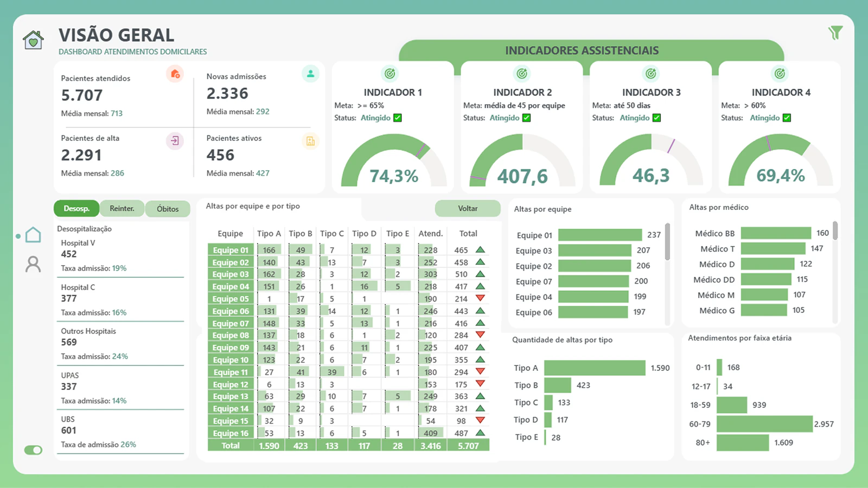The width and height of the screenshot is (868, 488).
Task: Select the Equipe 13 row label in table
Action: [231, 396]
